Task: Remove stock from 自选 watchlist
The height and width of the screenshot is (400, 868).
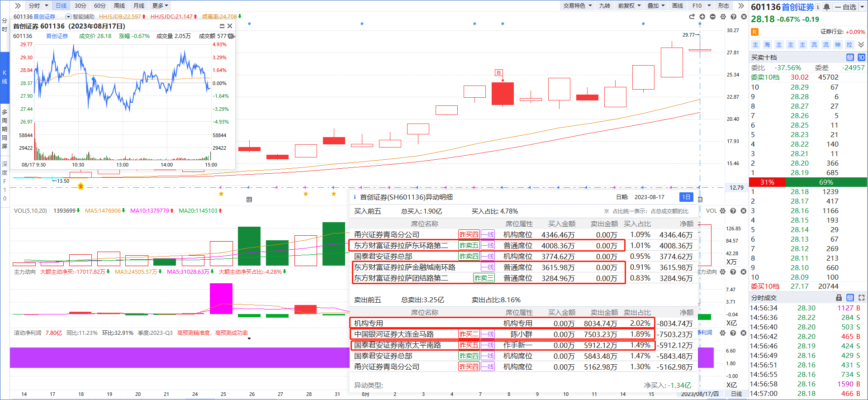Action: tap(846, 7)
